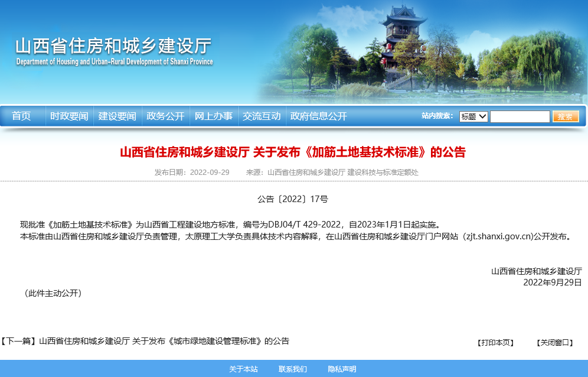Open the 建设要闻 section

(x=117, y=116)
